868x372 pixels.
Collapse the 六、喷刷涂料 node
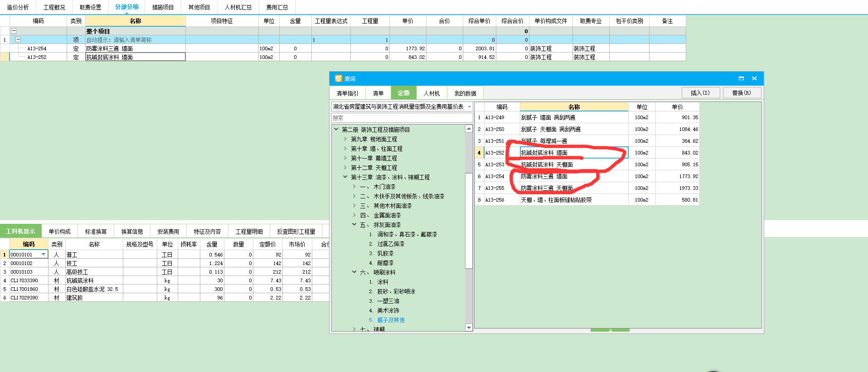[x=354, y=272]
